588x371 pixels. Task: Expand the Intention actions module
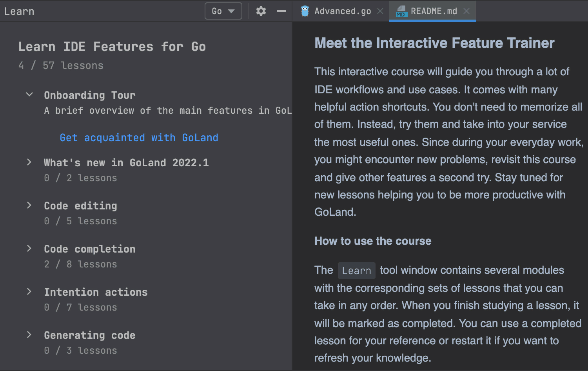click(29, 292)
